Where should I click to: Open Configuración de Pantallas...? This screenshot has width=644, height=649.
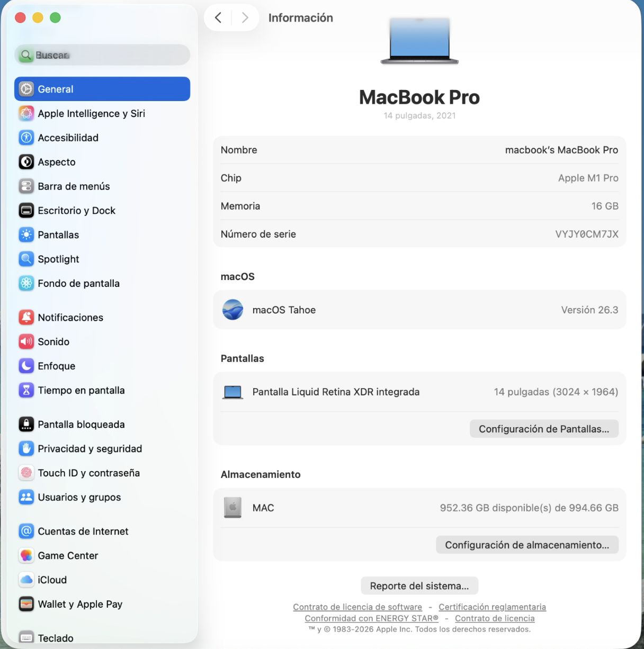[x=544, y=429]
